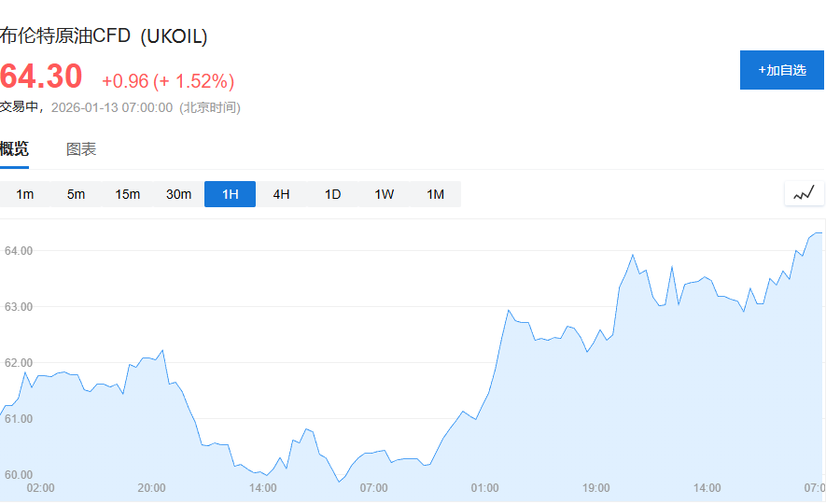The image size is (826, 504).
Task: Click the 07:00 time label on x-axis
Action: tap(374, 488)
